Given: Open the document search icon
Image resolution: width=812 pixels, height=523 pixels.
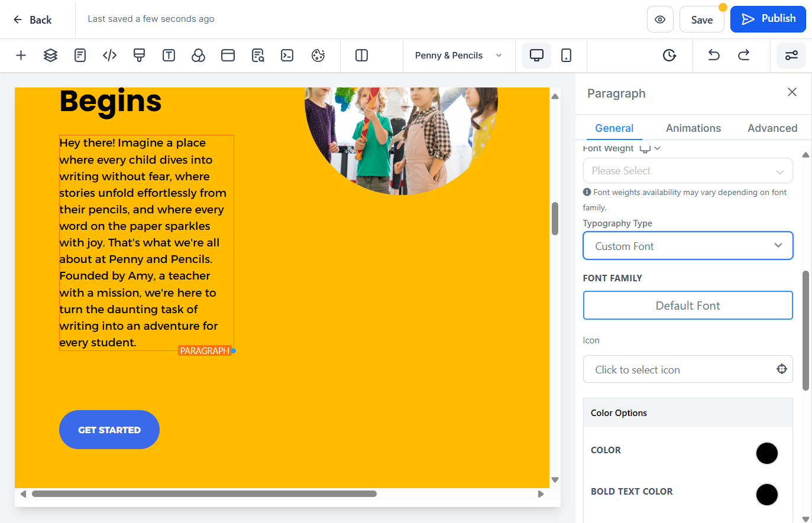Looking at the screenshot, I should pos(258,56).
